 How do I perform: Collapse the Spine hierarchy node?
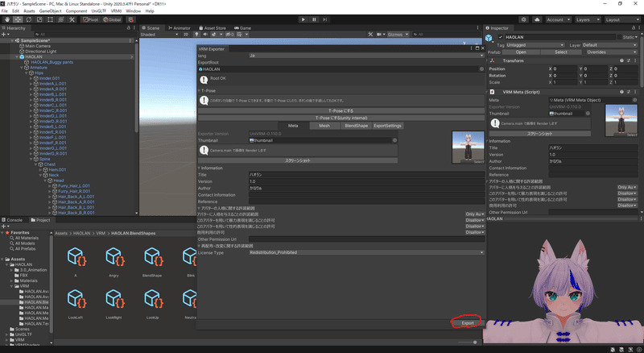click(31, 159)
